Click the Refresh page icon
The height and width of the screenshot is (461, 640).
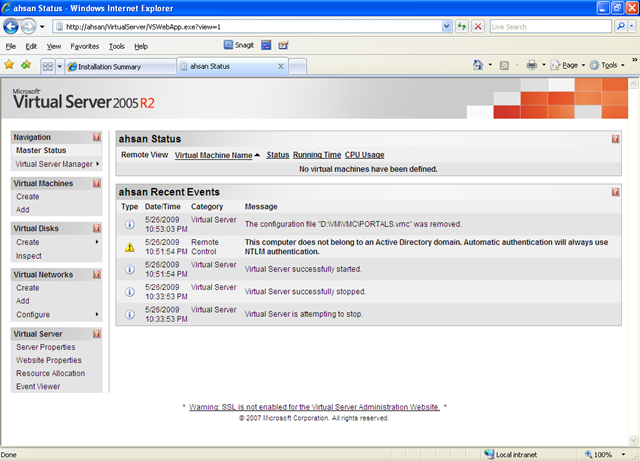click(x=462, y=27)
